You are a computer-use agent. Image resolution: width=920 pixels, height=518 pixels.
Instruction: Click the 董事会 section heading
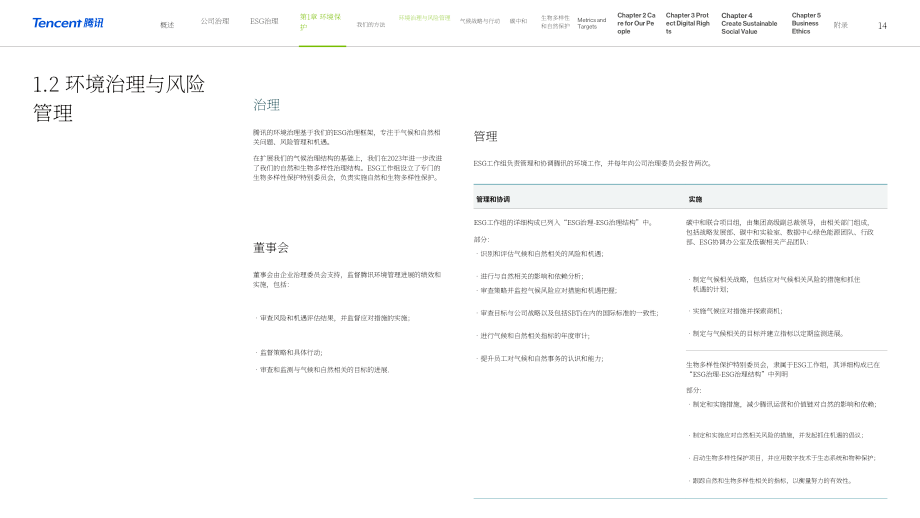pos(270,248)
